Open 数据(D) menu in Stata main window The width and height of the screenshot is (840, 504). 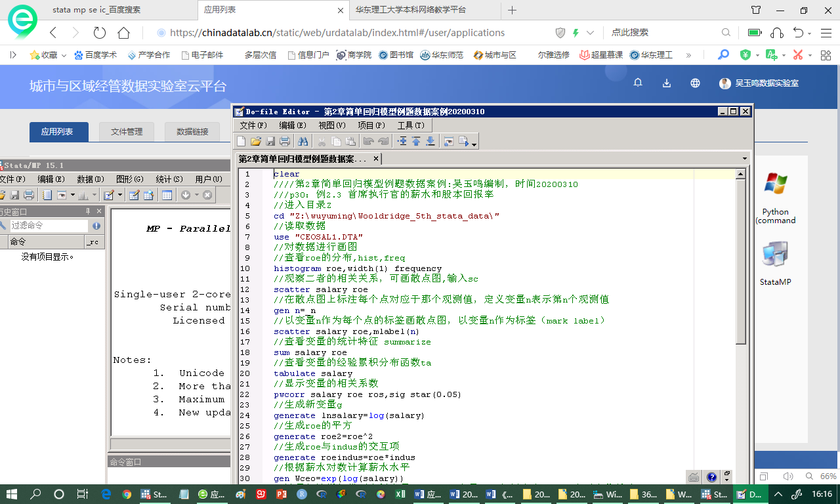(x=91, y=179)
